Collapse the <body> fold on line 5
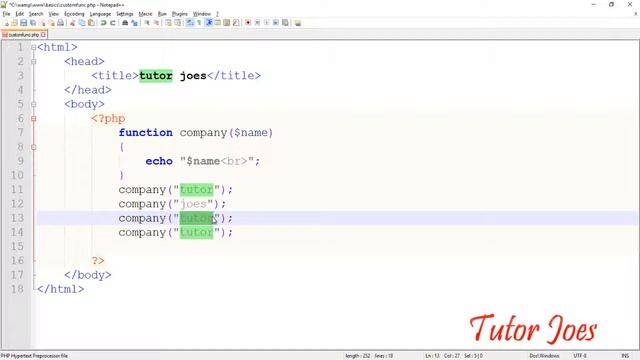 pyautogui.click(x=33, y=104)
